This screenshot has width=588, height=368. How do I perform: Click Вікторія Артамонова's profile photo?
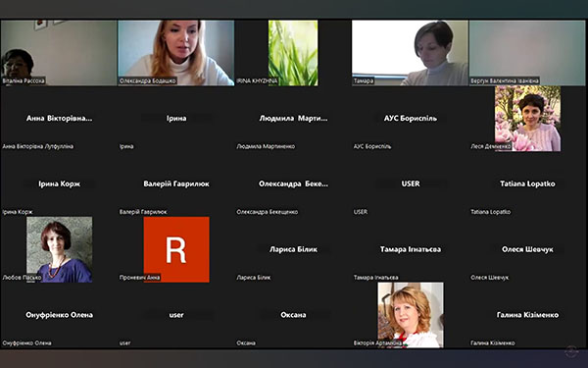coord(411,315)
